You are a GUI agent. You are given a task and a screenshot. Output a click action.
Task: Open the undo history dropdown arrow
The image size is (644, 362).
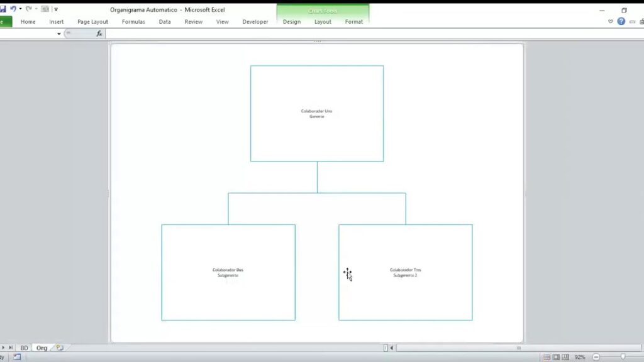click(21, 9)
